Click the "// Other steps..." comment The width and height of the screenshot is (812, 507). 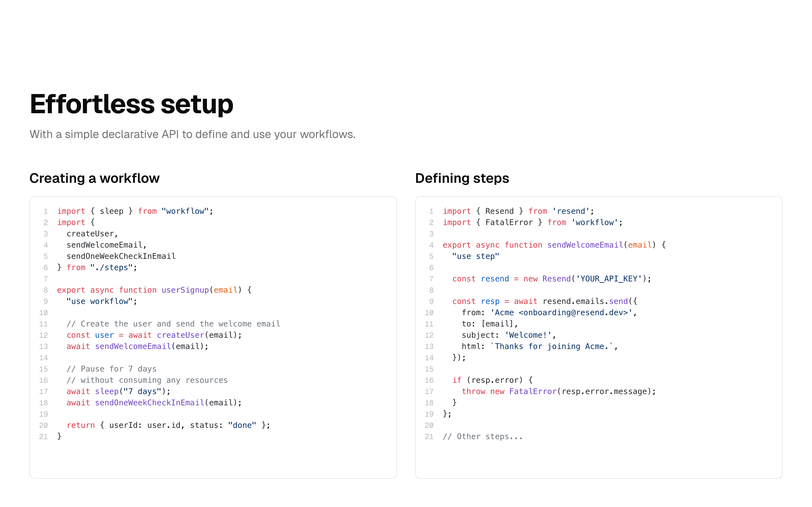pos(482,436)
